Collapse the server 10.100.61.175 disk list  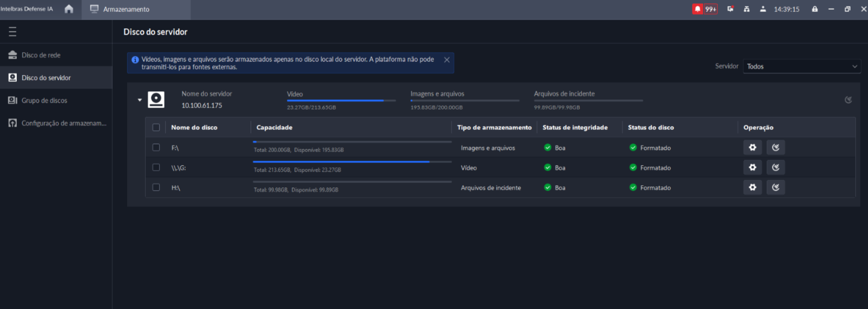[x=140, y=100]
